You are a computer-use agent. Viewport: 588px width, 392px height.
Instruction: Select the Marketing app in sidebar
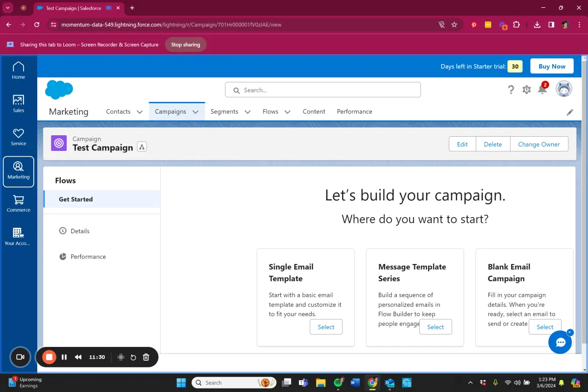19,171
